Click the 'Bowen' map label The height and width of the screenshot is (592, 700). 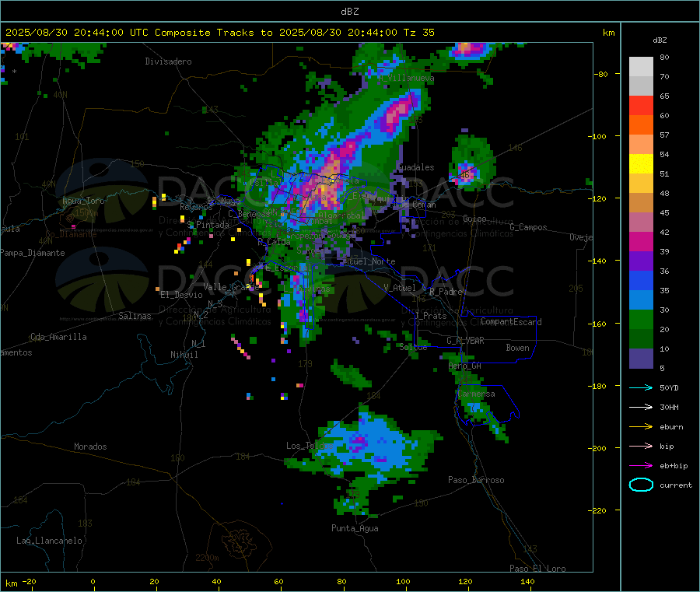[x=517, y=348]
